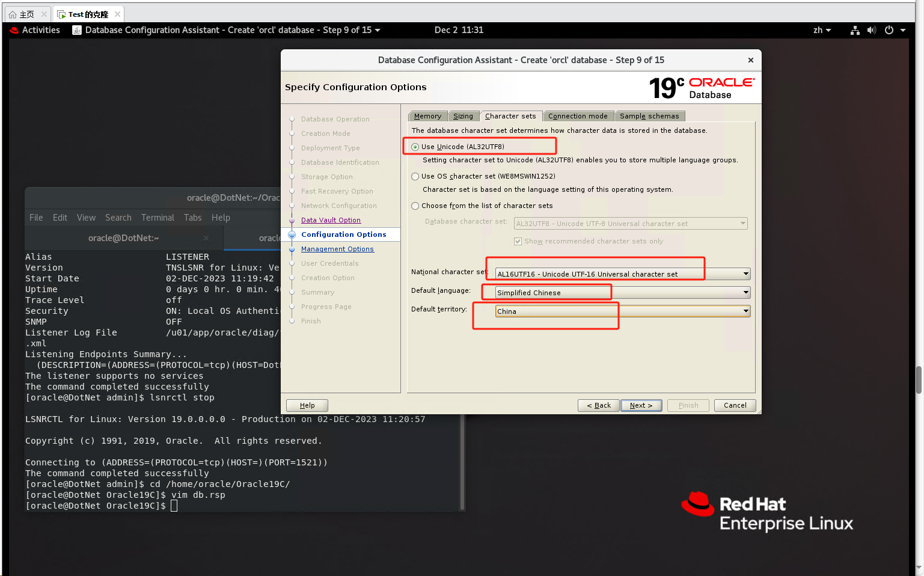Screen dimensions: 924x576
Task: Click the Next button
Action: 641,405
